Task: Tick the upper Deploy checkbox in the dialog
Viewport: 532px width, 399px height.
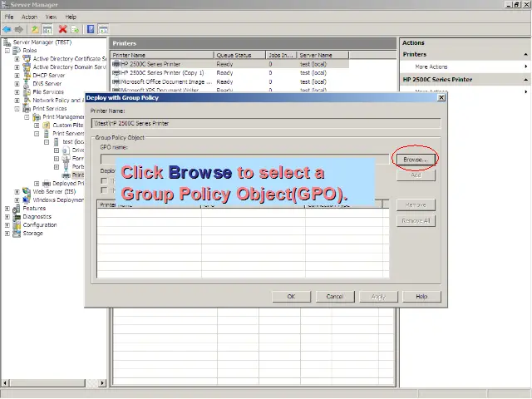Action: (104, 181)
